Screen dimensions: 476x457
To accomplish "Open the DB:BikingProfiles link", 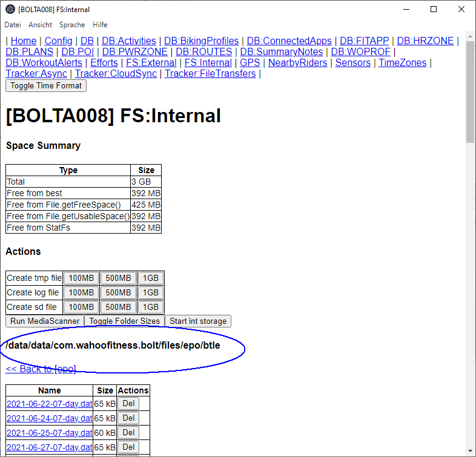I will 201,41.
